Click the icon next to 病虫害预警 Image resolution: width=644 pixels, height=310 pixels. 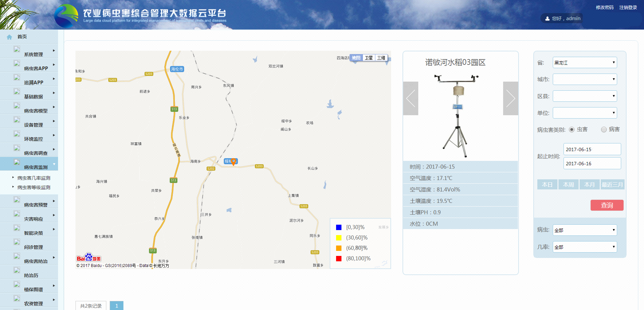tap(17, 200)
